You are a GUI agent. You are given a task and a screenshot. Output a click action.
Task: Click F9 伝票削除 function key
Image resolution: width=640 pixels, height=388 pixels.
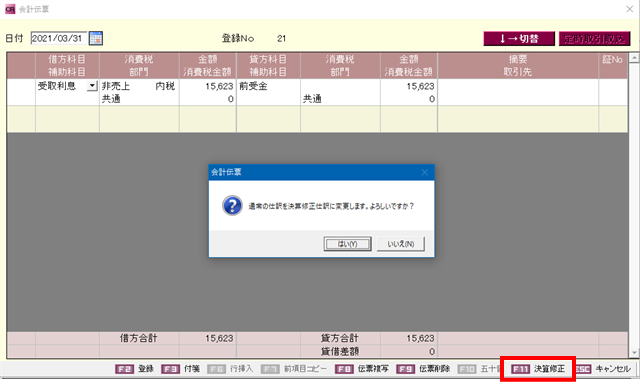pos(423,369)
